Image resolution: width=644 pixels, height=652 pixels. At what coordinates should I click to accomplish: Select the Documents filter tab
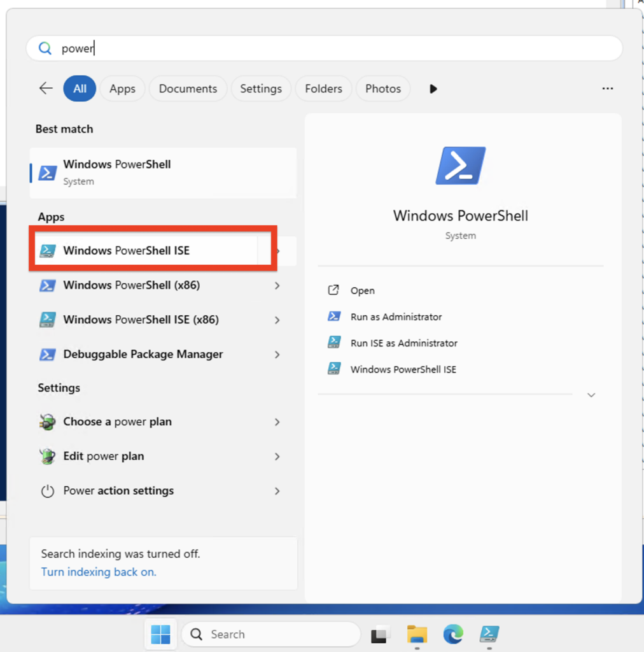[x=188, y=89]
